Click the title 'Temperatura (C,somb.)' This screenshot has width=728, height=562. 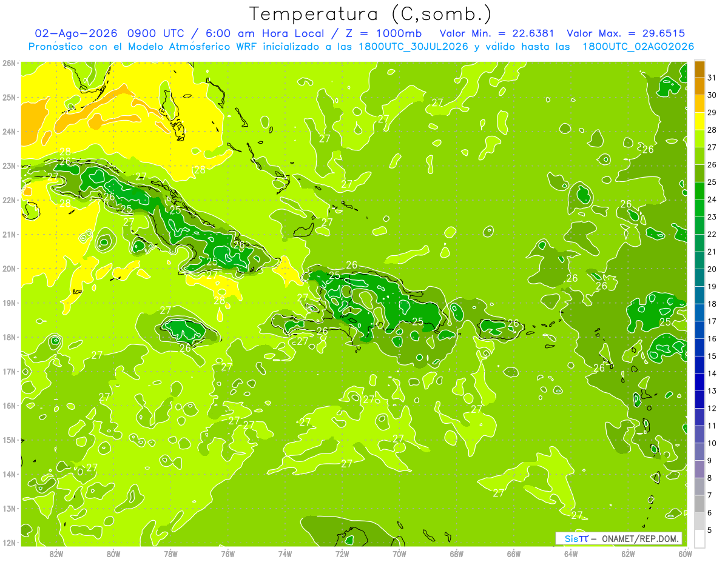coord(371,13)
